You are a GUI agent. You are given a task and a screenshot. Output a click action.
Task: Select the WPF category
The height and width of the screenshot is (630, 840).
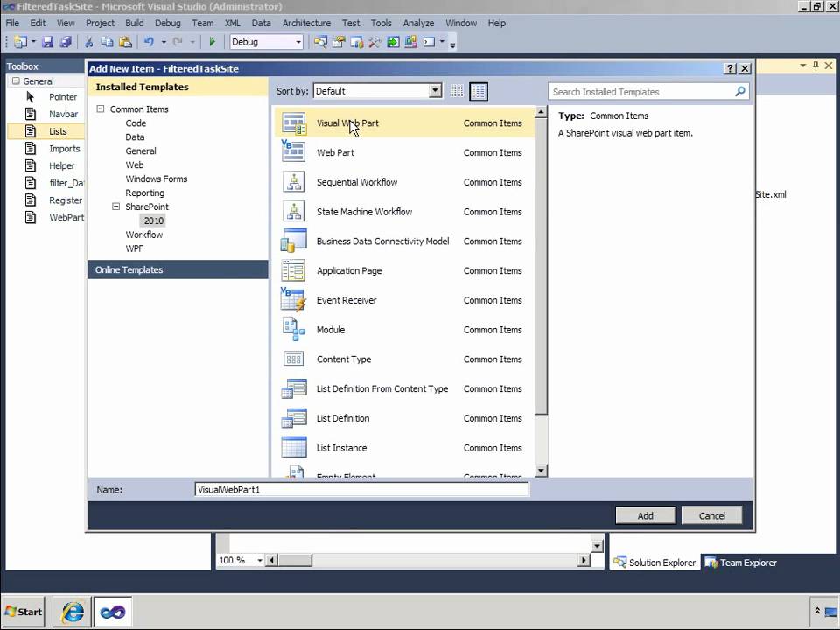(135, 248)
